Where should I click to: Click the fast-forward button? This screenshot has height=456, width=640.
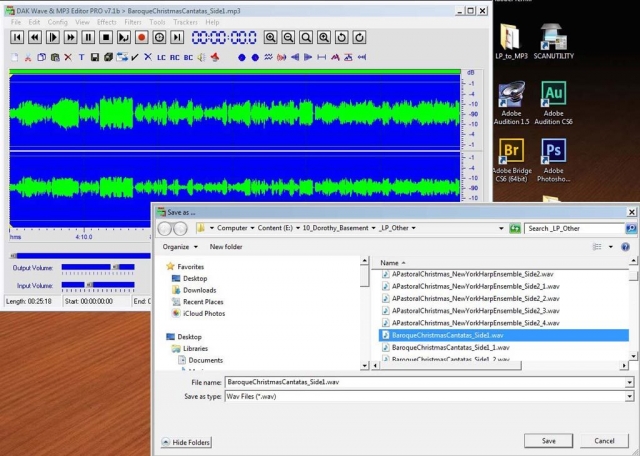click(70, 38)
